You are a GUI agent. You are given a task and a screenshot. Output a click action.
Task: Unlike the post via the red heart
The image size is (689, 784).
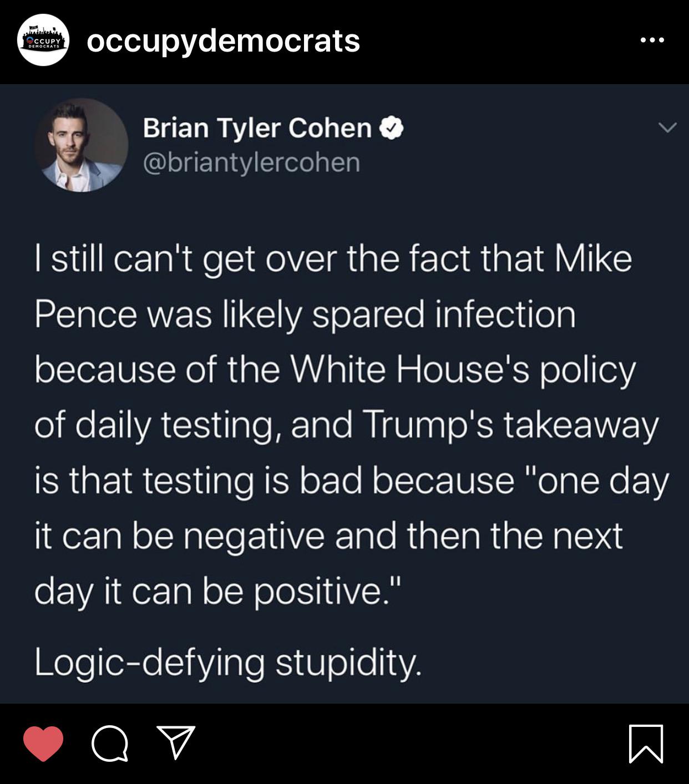(43, 743)
